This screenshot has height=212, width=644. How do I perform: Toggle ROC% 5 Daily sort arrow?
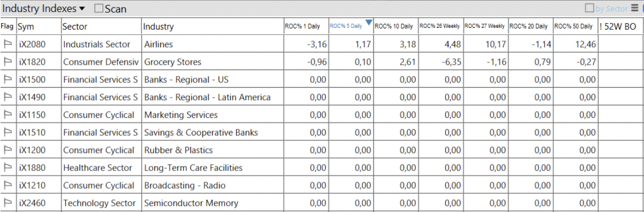click(x=368, y=22)
